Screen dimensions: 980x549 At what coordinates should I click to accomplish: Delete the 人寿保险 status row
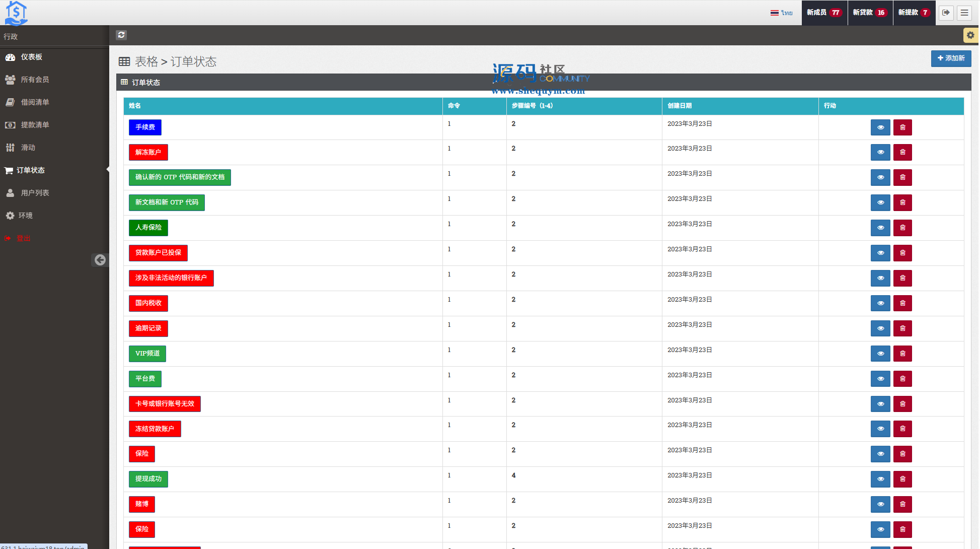[x=902, y=228]
